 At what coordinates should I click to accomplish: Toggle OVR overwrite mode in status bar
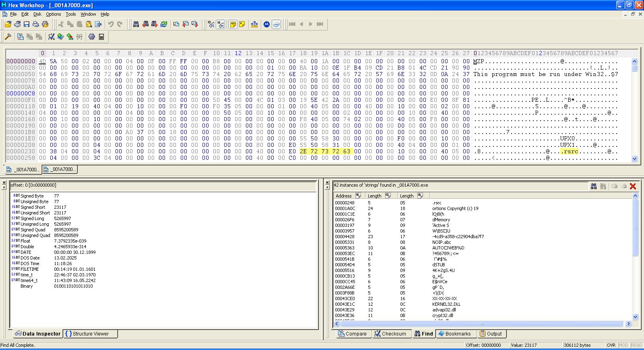click(x=611, y=345)
